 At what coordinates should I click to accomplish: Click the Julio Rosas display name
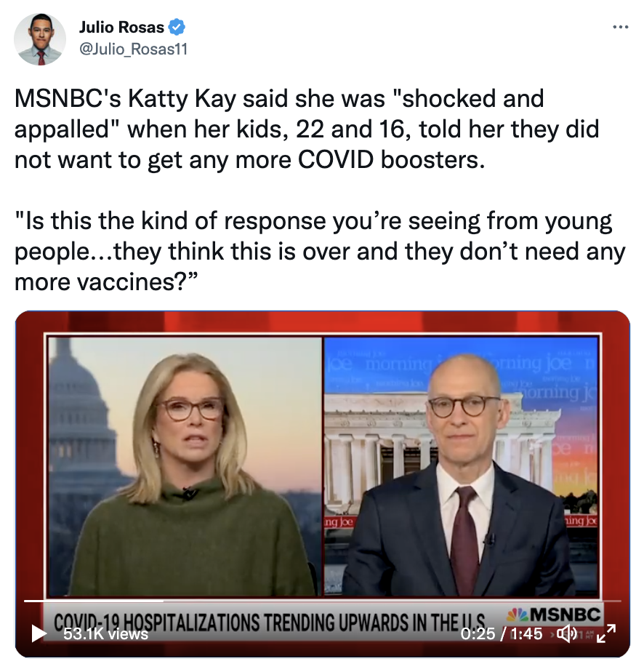pos(121,28)
